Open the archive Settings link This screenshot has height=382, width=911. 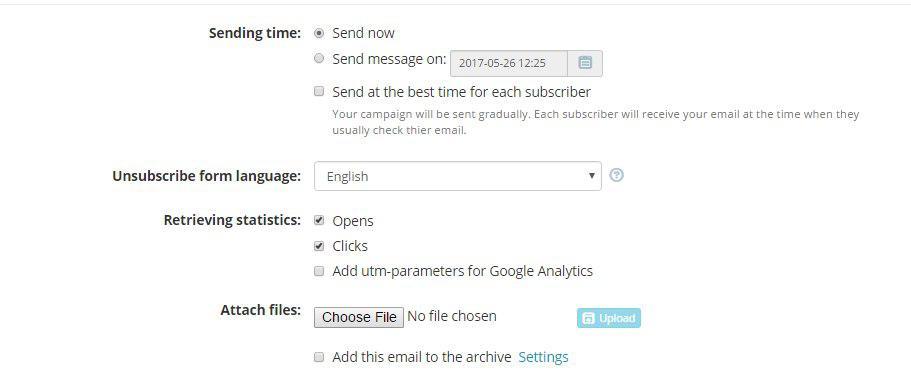(543, 357)
